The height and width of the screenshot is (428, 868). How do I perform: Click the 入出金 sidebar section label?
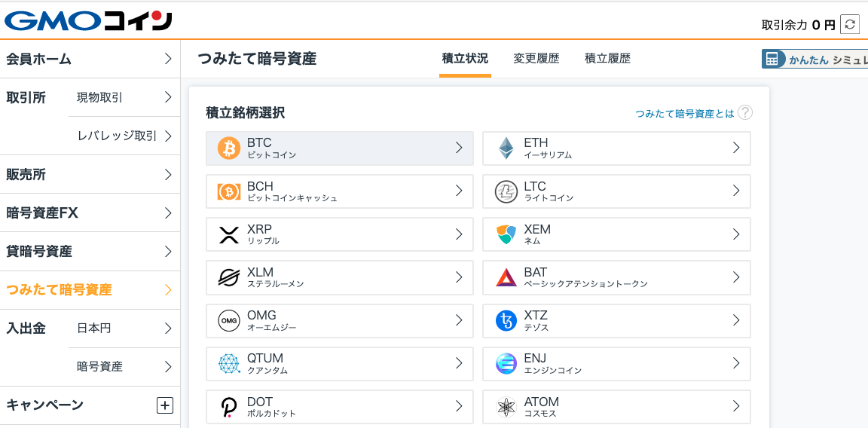[26, 329]
